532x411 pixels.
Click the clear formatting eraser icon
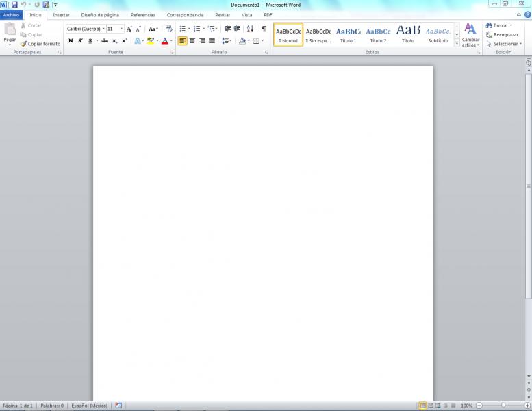[169, 29]
